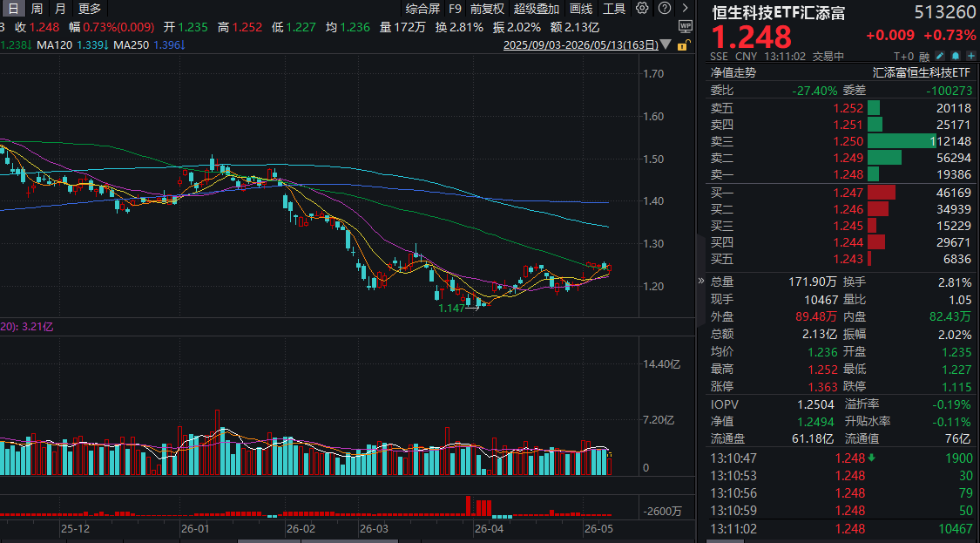980x543 pixels.
Task: Click the WP monitor icon
Action: point(686,27)
